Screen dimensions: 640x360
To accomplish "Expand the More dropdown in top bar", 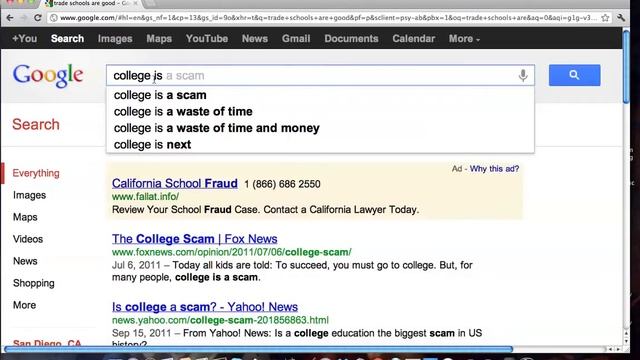I will tap(464, 39).
